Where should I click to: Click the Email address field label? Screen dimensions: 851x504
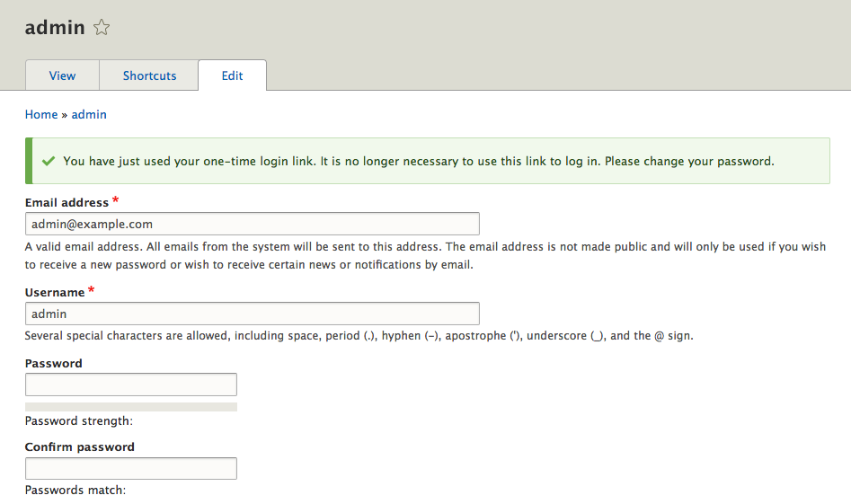pyautogui.click(x=66, y=202)
